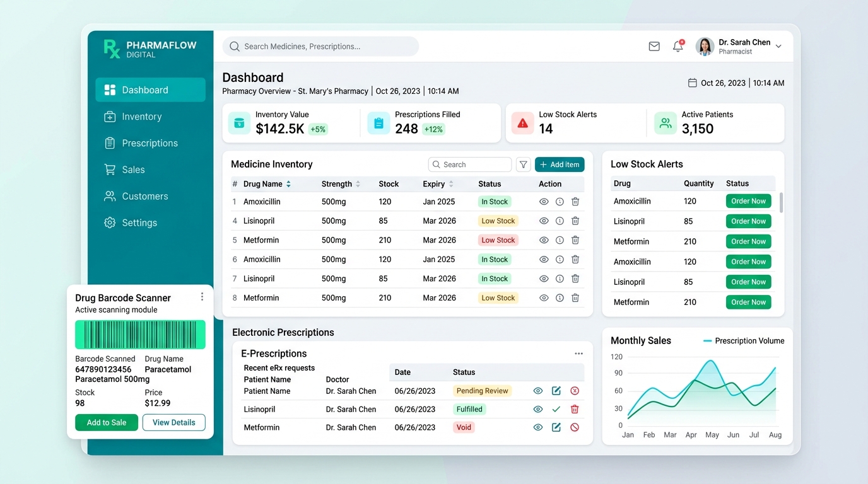This screenshot has width=868, height=484.
Task: Delete inventory row 5 Metformin
Action: click(575, 240)
